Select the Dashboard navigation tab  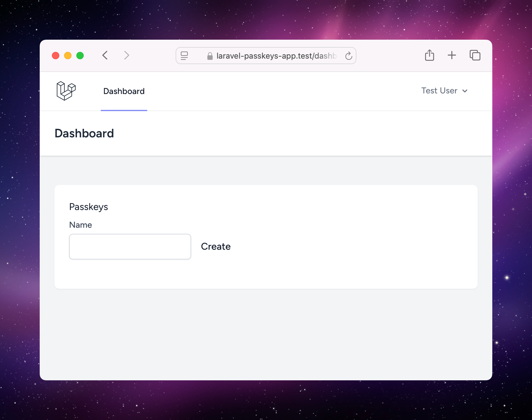pyautogui.click(x=124, y=91)
